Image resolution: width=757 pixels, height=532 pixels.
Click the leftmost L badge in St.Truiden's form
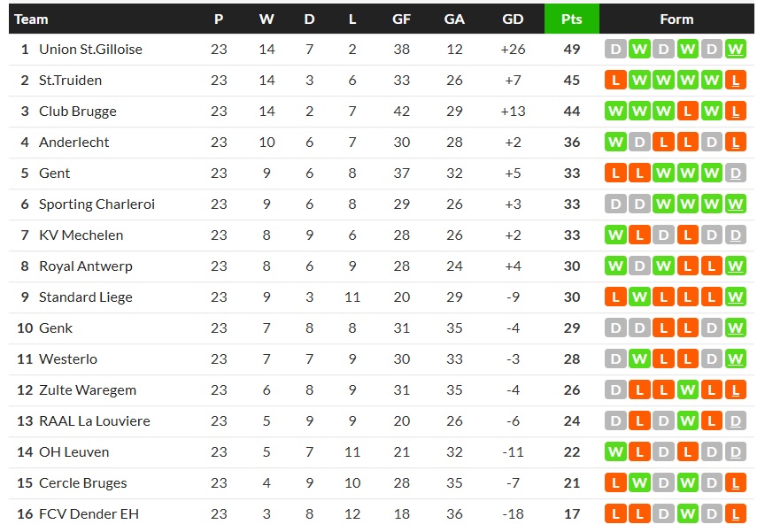coord(615,81)
